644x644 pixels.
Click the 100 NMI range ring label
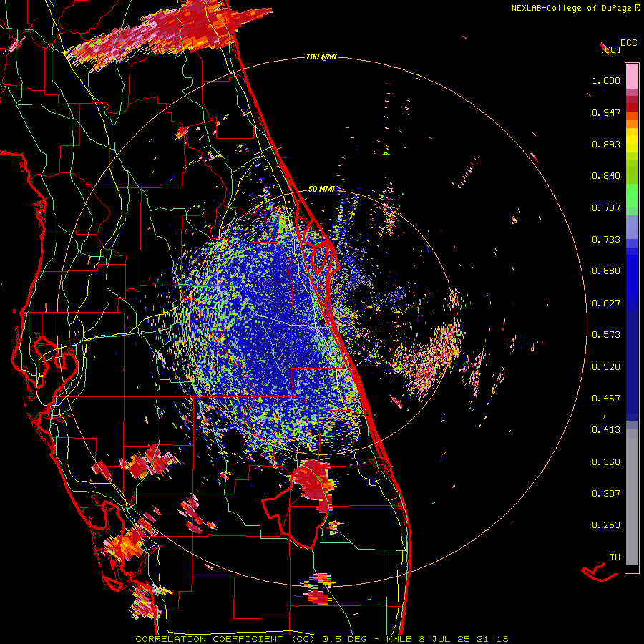point(321,57)
